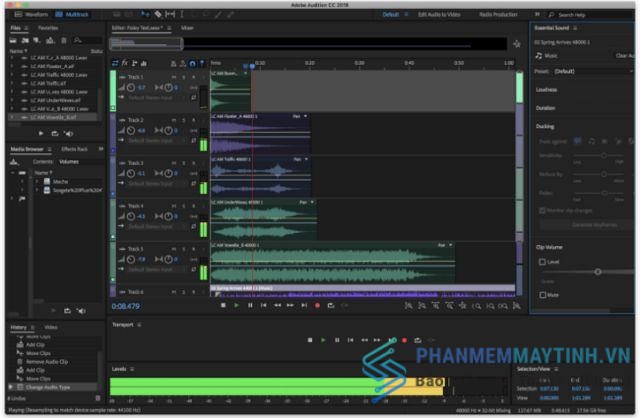The height and width of the screenshot is (418, 640).
Task: Click Track 1 volume knob
Action: point(131,87)
